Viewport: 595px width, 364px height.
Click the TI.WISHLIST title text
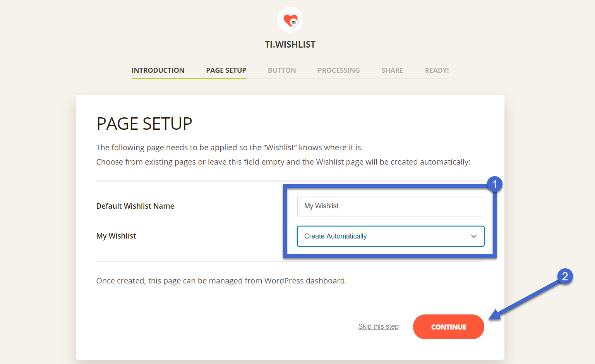290,44
